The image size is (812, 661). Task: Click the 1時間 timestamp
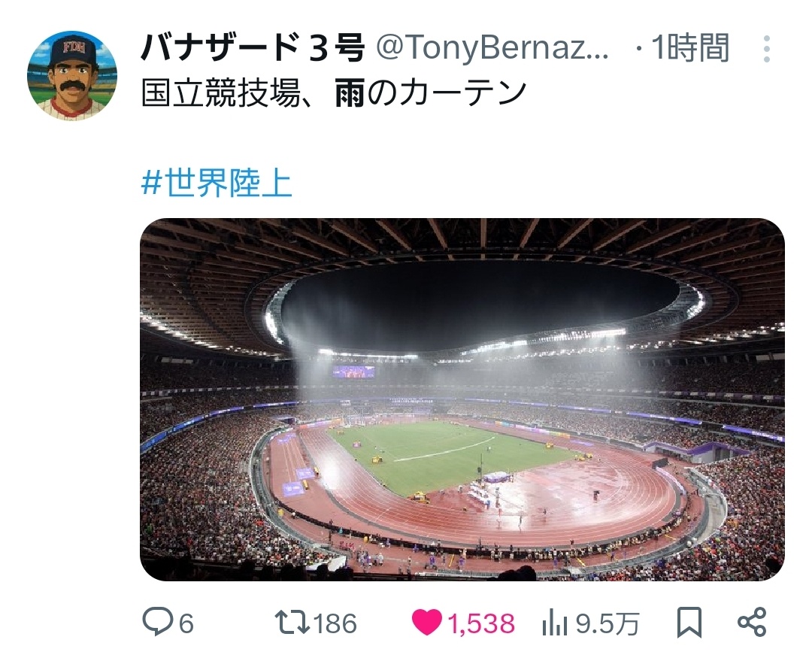(690, 50)
